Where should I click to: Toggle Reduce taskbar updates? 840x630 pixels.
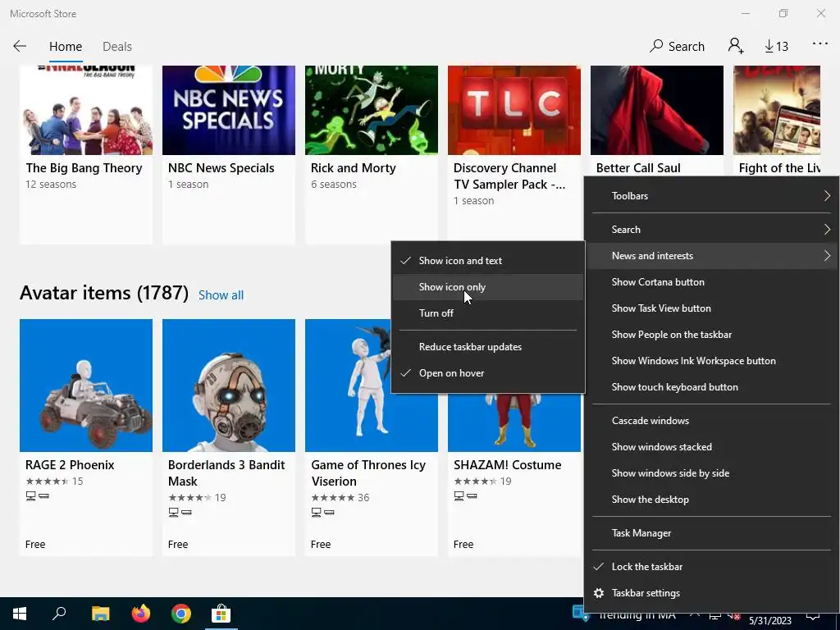point(488,347)
